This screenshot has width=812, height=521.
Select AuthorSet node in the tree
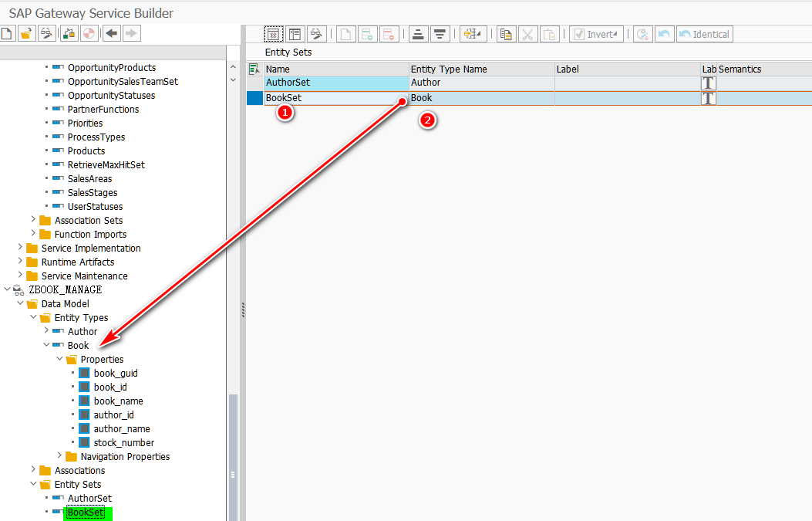click(89, 498)
